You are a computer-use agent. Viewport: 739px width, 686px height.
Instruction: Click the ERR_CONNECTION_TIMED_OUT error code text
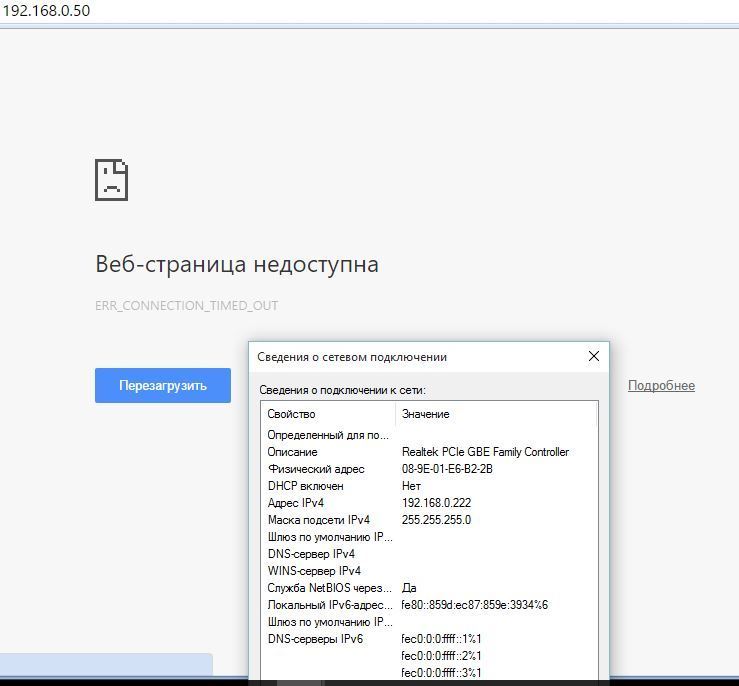coord(186,306)
